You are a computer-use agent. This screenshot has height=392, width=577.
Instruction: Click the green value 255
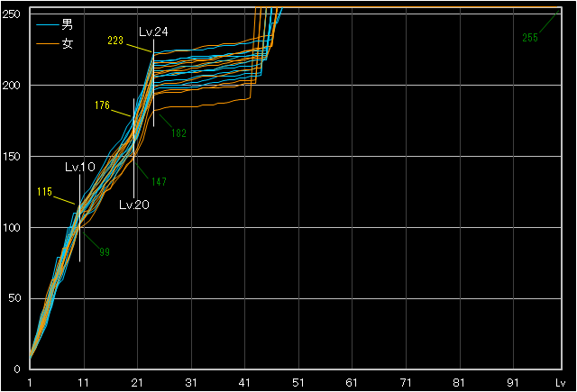(530, 38)
